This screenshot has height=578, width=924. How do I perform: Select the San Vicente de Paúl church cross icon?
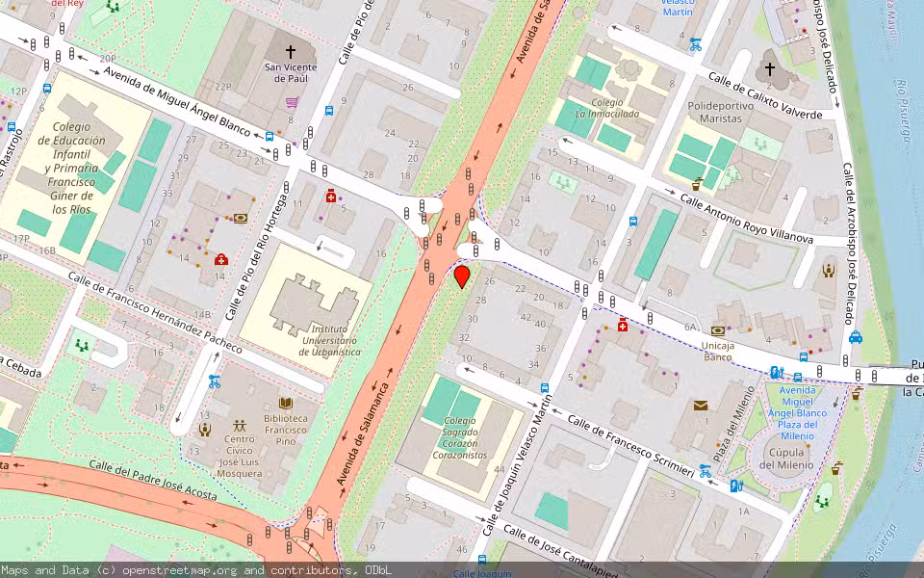tap(290, 51)
